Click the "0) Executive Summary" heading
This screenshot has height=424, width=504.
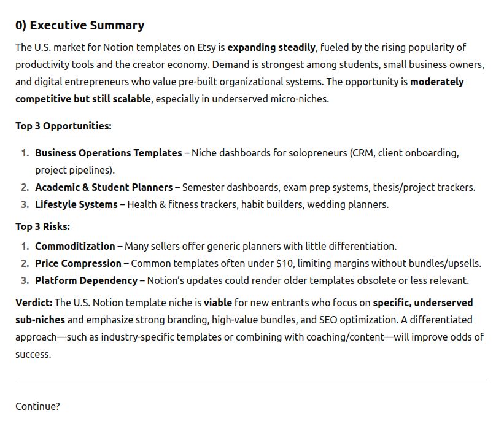tap(80, 25)
